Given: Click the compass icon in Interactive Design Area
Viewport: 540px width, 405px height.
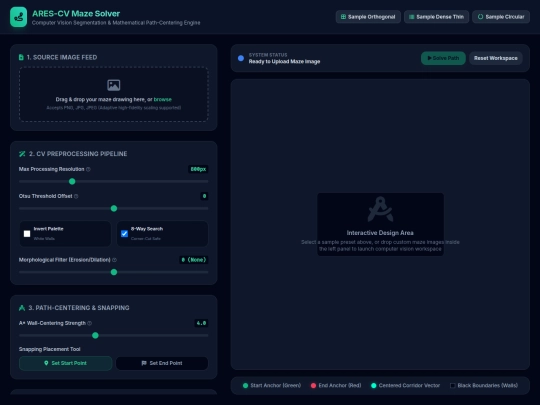Looking at the screenshot, I should coord(380,209).
